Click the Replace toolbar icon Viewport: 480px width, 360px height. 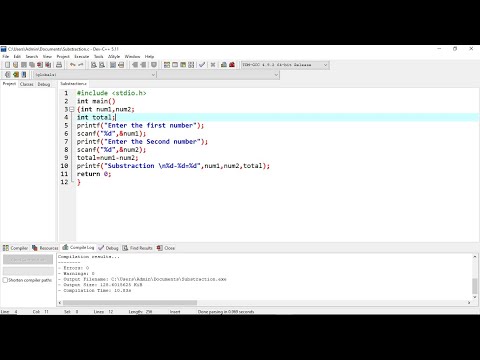click(102, 65)
